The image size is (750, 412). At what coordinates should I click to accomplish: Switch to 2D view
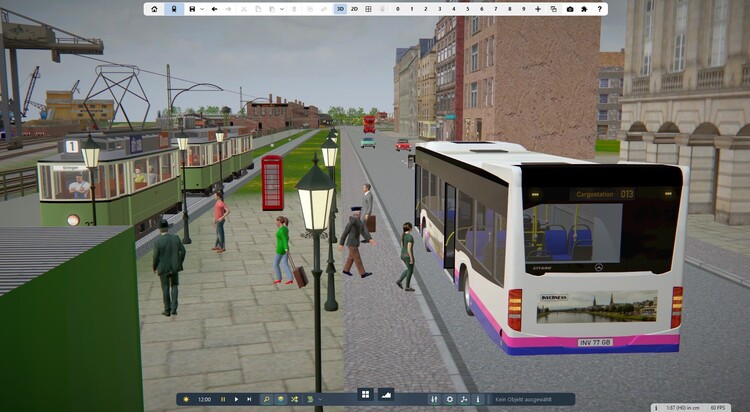(x=354, y=9)
